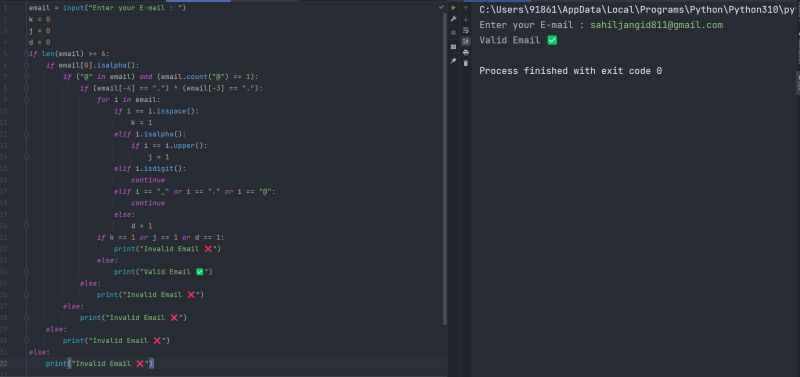Click down-arrow stack trace icon in console
Image resolution: width=800 pixels, height=377 pixels.
[x=465, y=19]
